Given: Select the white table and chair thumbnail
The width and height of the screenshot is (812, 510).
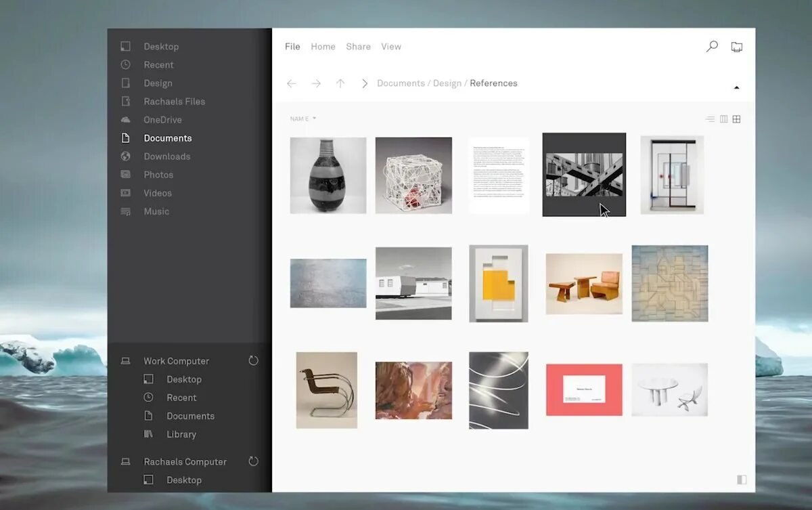Looking at the screenshot, I should 670,389.
